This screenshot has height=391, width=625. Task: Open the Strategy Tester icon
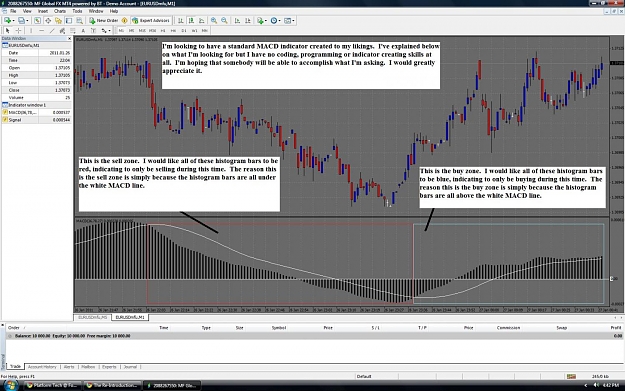click(x=80, y=20)
